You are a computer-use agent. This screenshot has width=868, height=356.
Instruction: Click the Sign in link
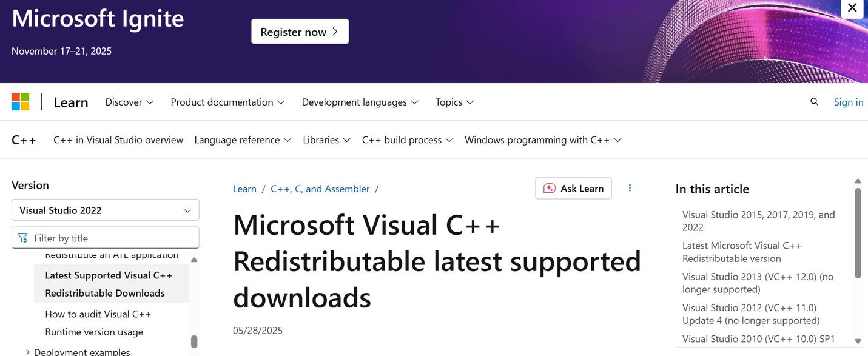(848, 102)
